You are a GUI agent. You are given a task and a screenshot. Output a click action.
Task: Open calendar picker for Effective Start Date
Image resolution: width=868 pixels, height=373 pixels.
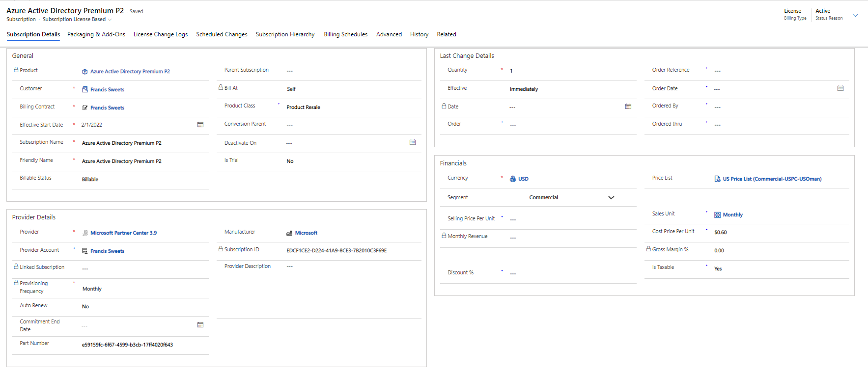click(200, 125)
